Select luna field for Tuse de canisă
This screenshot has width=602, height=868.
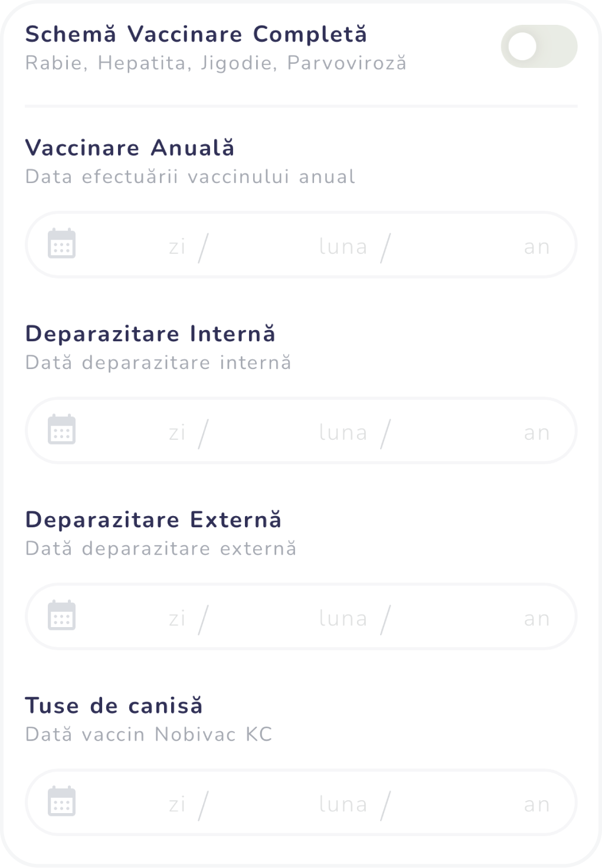(343, 805)
